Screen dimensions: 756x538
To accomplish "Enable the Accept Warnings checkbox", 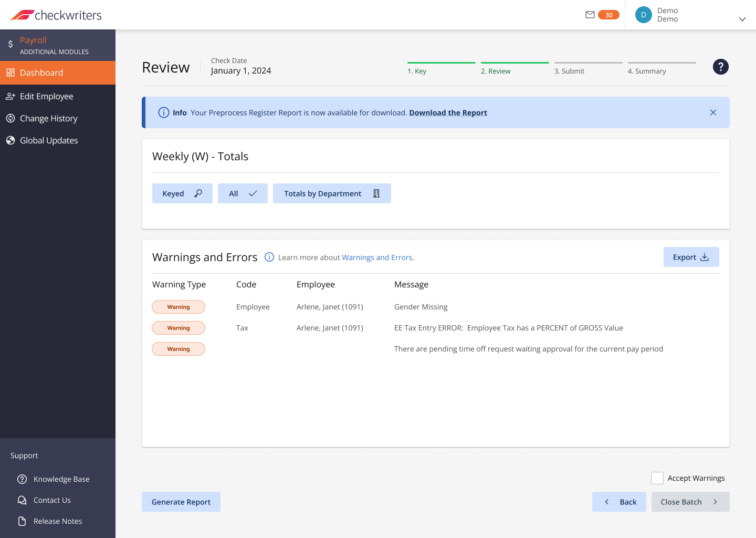I will pyautogui.click(x=657, y=478).
